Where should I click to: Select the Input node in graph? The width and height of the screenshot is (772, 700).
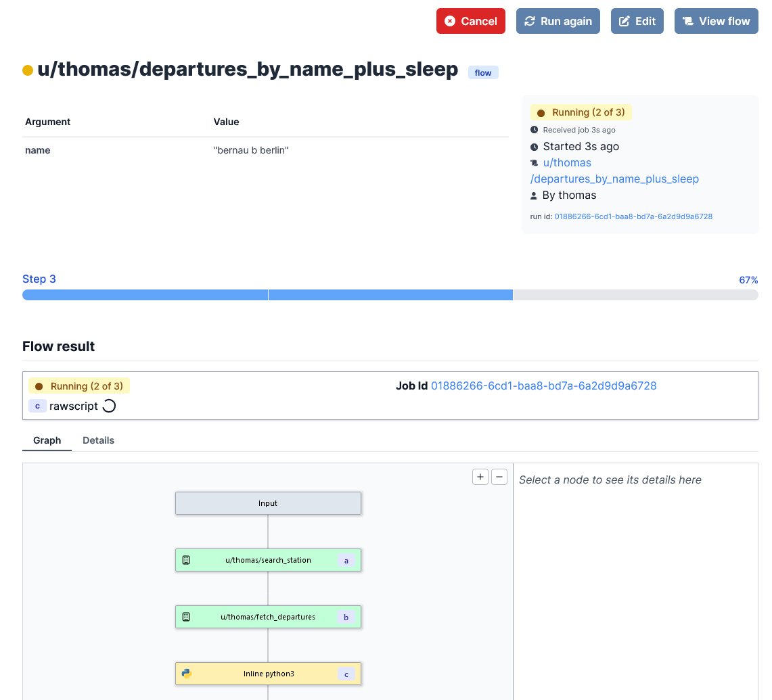[268, 503]
